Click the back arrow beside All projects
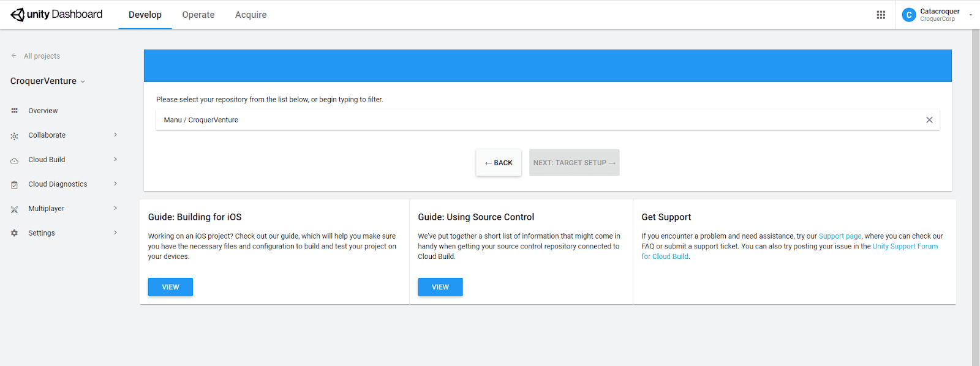The image size is (980, 366). coord(14,56)
